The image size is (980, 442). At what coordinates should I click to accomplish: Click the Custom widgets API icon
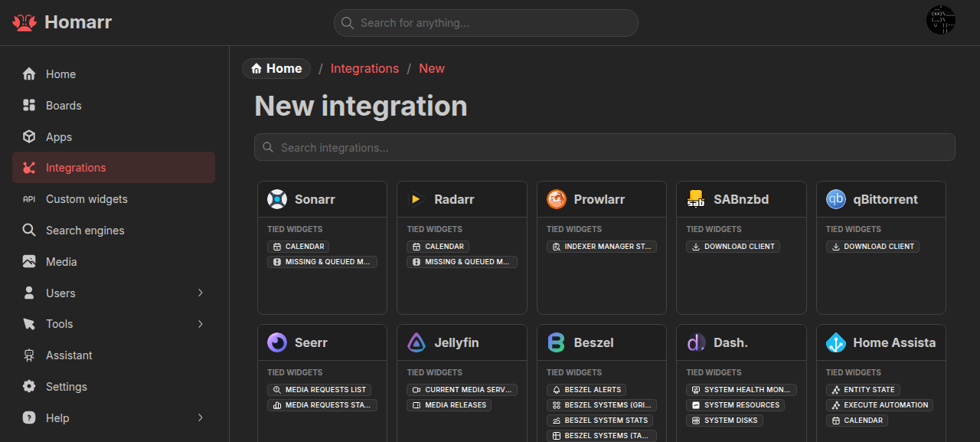pyautogui.click(x=29, y=199)
